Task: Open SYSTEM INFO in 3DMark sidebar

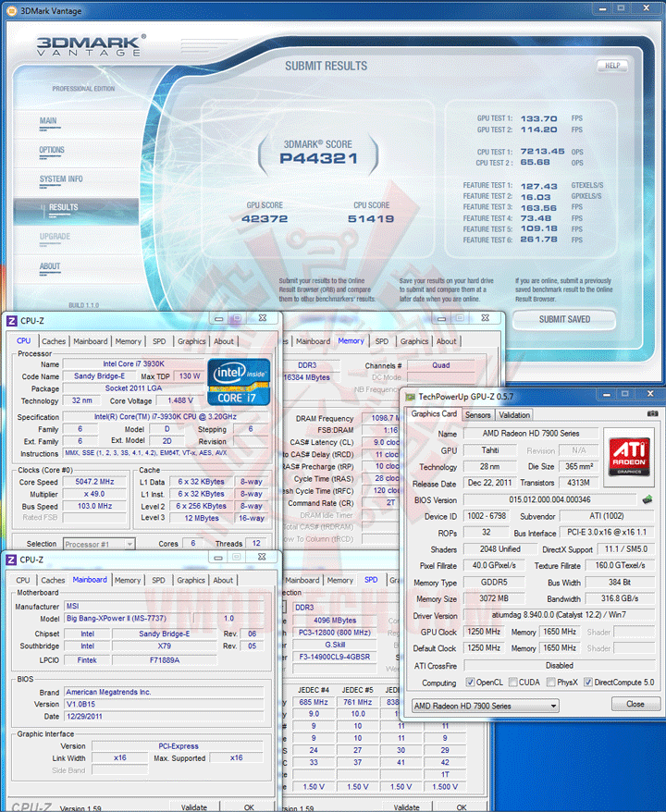Action: [x=61, y=179]
